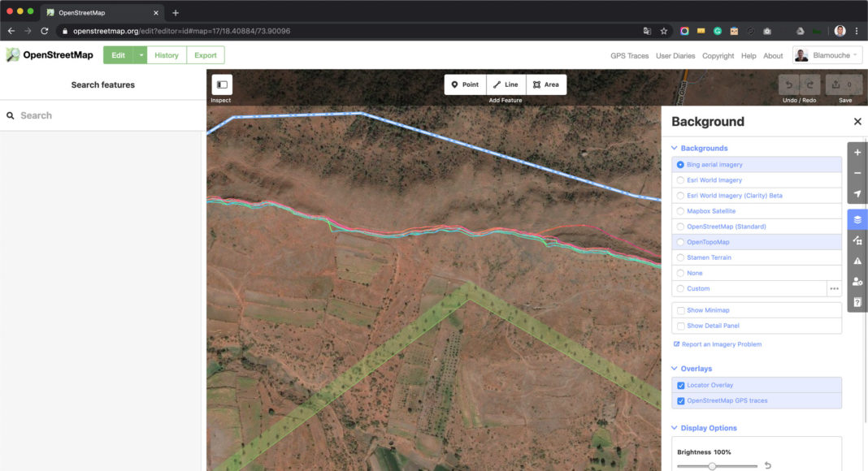Select the Area add feature button

coord(546,84)
